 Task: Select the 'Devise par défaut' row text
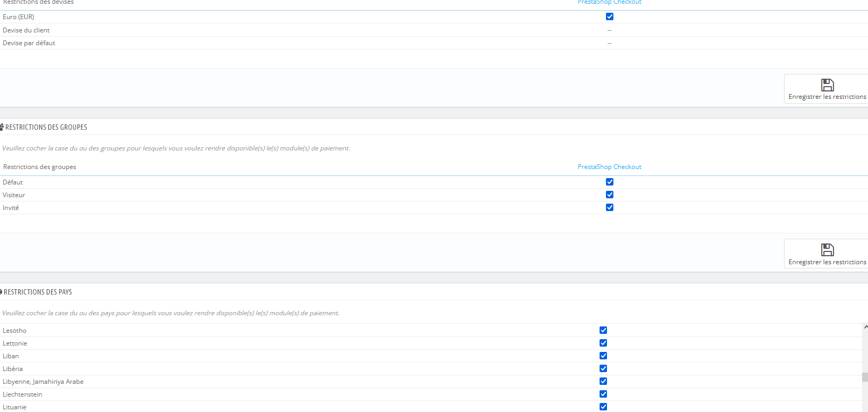29,43
